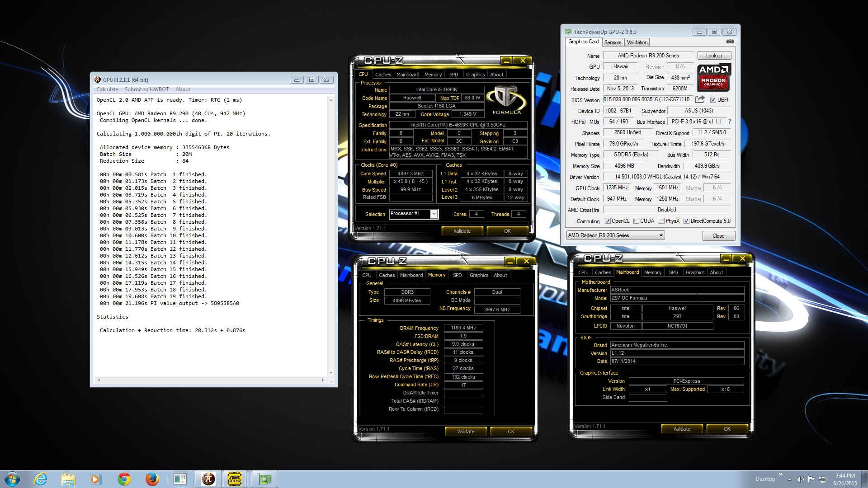Open Caches tab in CPU tab window
The height and width of the screenshot is (488, 868).
click(x=383, y=75)
